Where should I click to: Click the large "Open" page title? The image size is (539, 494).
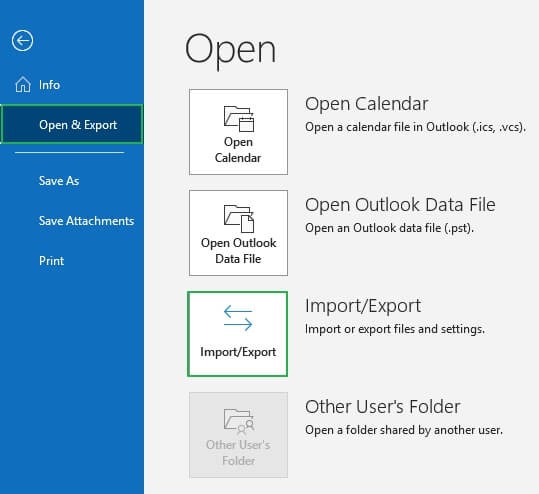230,51
